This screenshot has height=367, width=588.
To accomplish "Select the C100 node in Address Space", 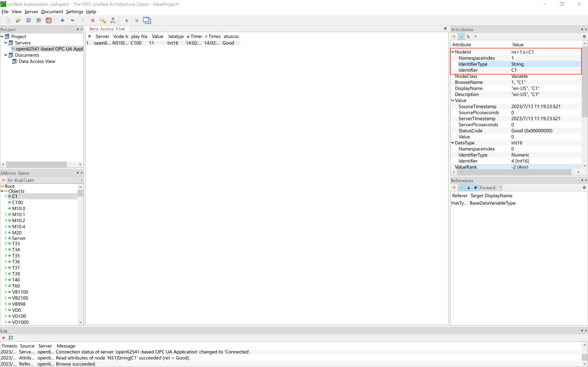I will pos(17,203).
